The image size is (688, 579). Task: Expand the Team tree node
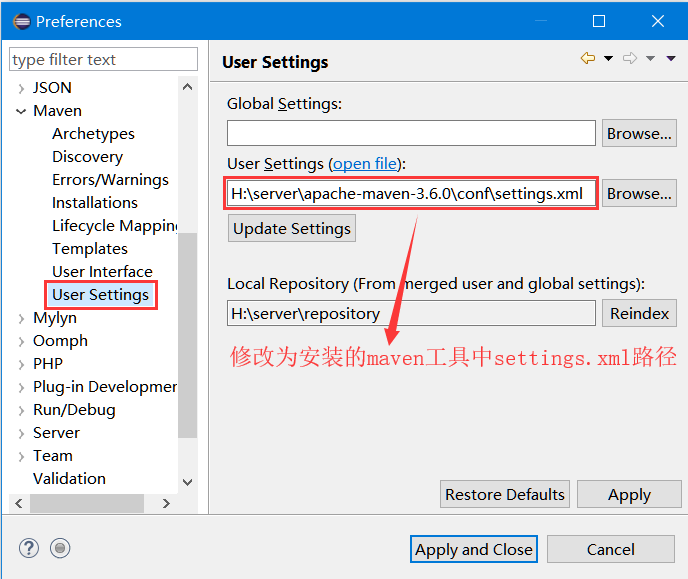(x=21, y=457)
